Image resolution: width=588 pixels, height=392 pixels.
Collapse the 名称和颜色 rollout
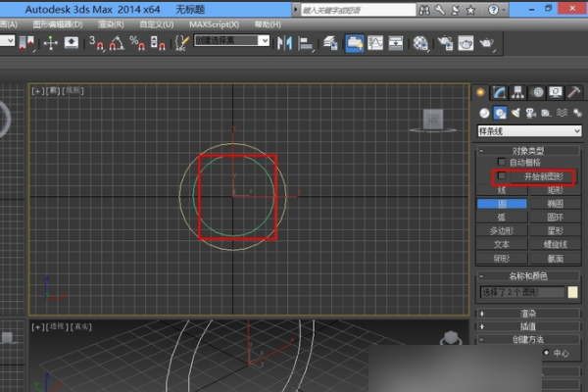pyautogui.click(x=528, y=276)
